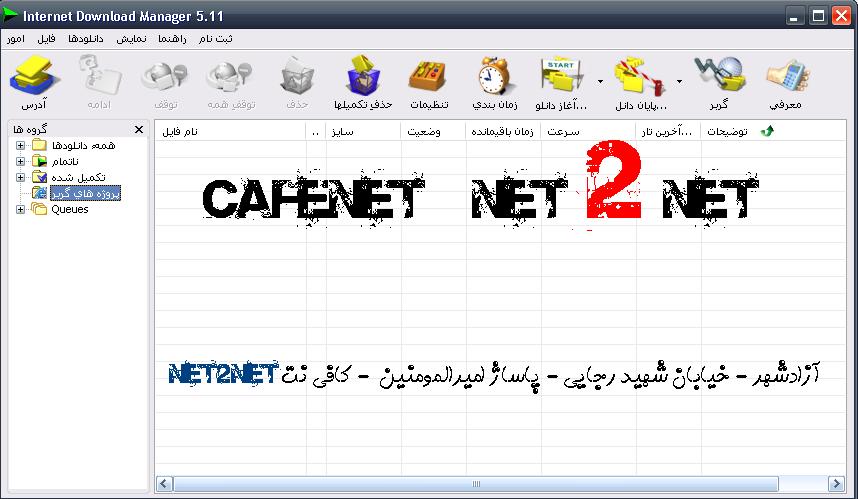The height and width of the screenshot is (499, 858).
Task: Click the green arrow icon in column header
Action: pyautogui.click(x=768, y=131)
